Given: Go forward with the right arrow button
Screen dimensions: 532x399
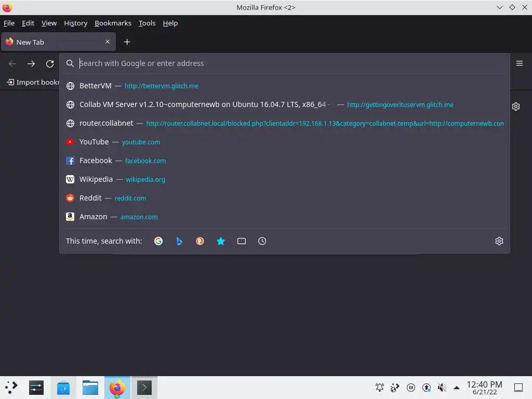Looking at the screenshot, I should click(x=31, y=64).
